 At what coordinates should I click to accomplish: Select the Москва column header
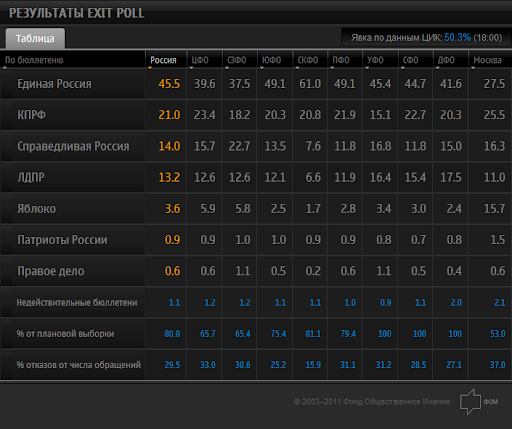pos(487,60)
